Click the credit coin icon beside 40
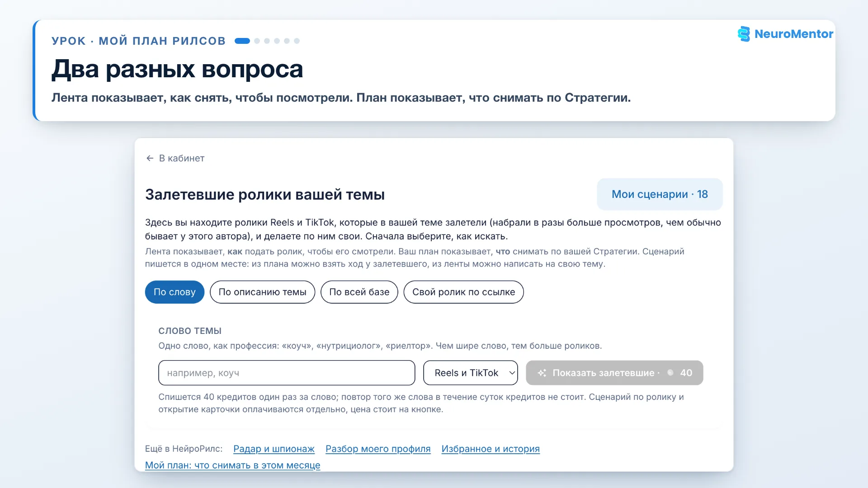 (x=670, y=373)
